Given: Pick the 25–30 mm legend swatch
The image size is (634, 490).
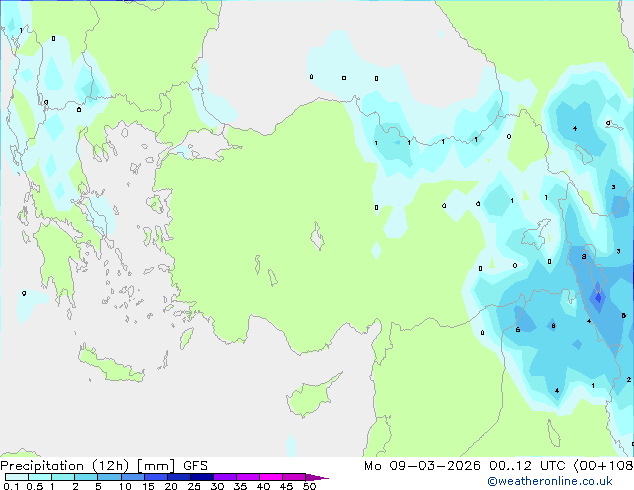Looking at the screenshot, I should tap(202, 477).
